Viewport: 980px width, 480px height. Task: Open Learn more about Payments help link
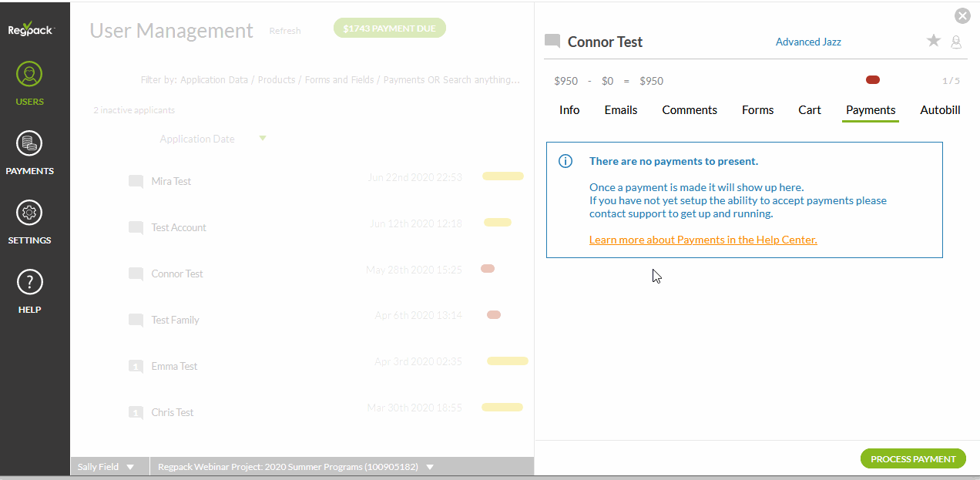coord(703,240)
